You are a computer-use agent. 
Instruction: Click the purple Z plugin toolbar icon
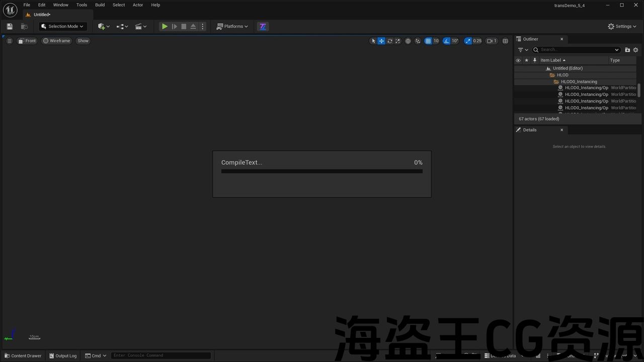[263, 27]
